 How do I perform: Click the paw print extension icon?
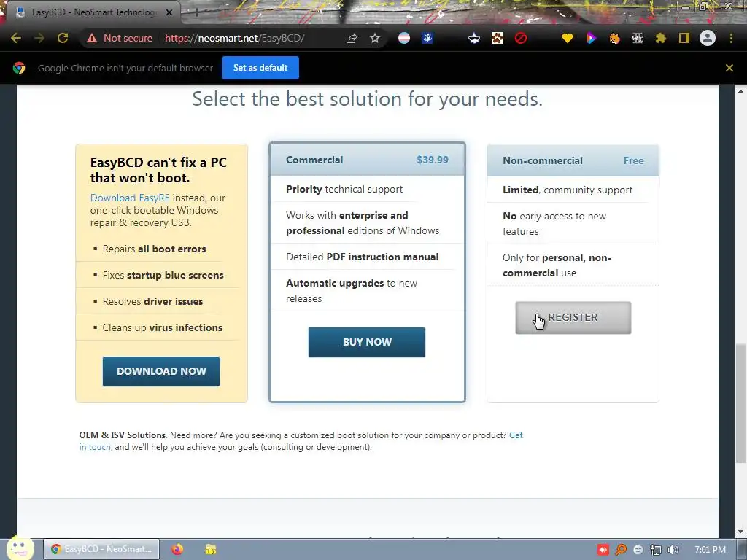(498, 38)
